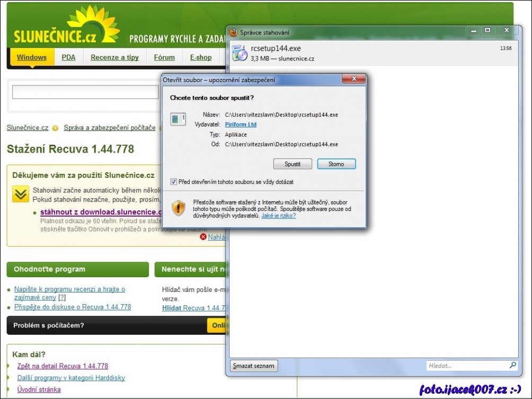Screen dimensions: 532x399
Task: Click the 'Jaké je riziko?' link
Action: 278,216
